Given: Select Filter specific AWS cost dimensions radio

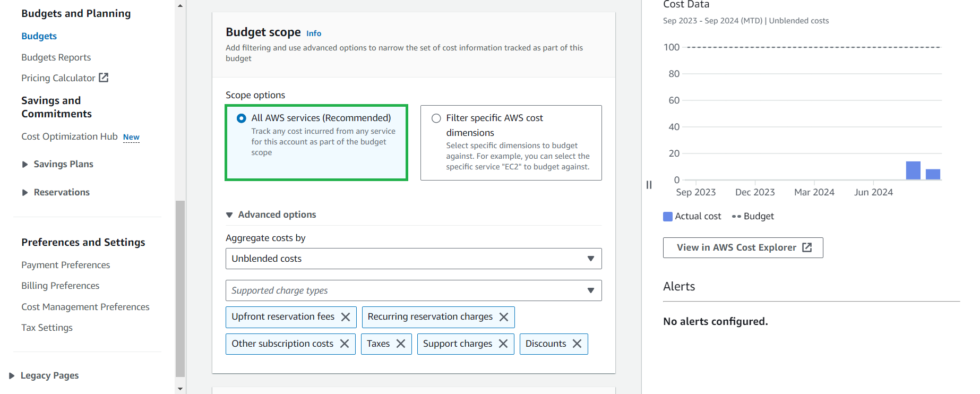Looking at the screenshot, I should [x=436, y=118].
